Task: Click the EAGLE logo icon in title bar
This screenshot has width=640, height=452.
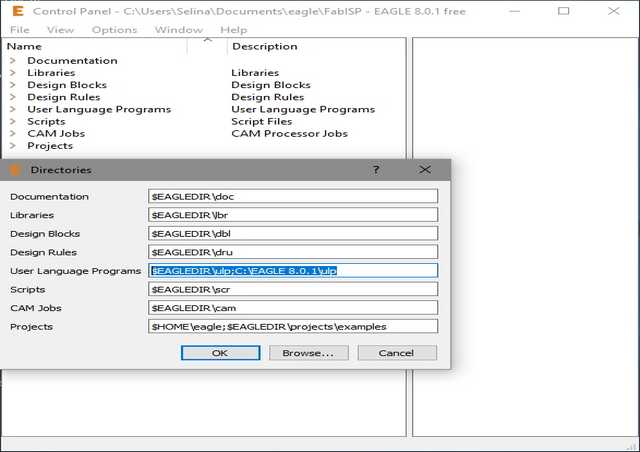Action: (18, 11)
